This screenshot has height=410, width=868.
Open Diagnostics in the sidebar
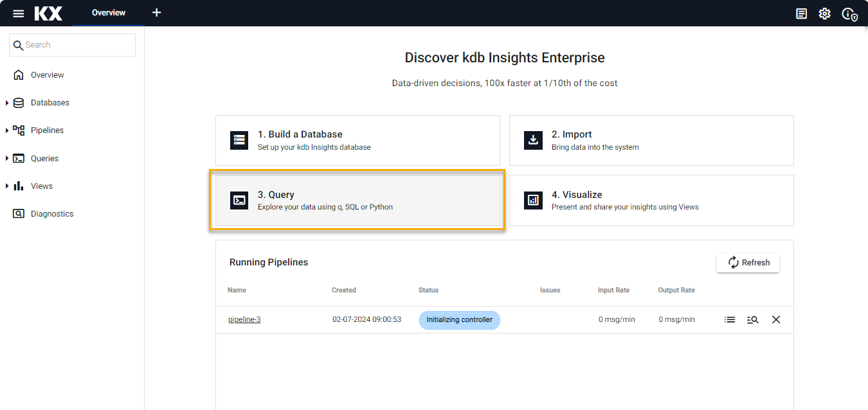pos(52,214)
